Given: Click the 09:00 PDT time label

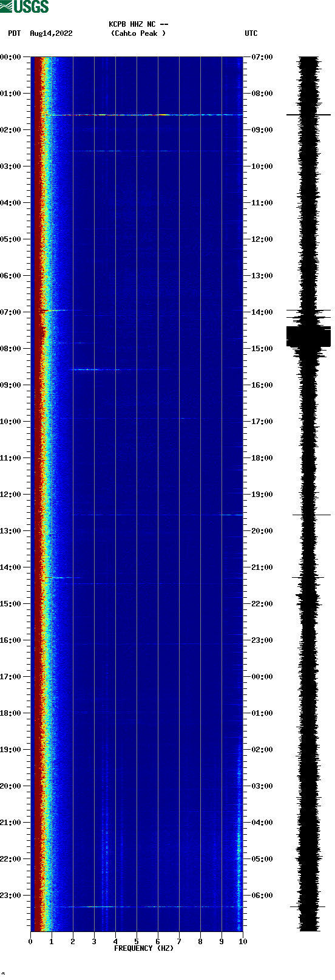Looking at the screenshot, I should click(11, 385).
